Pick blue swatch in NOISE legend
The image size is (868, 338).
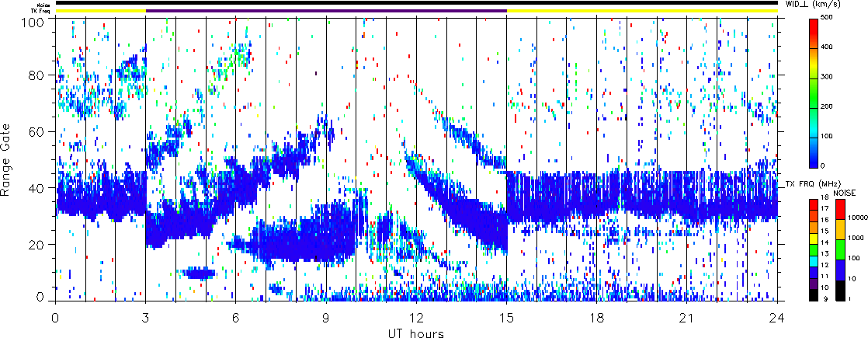[840, 270]
